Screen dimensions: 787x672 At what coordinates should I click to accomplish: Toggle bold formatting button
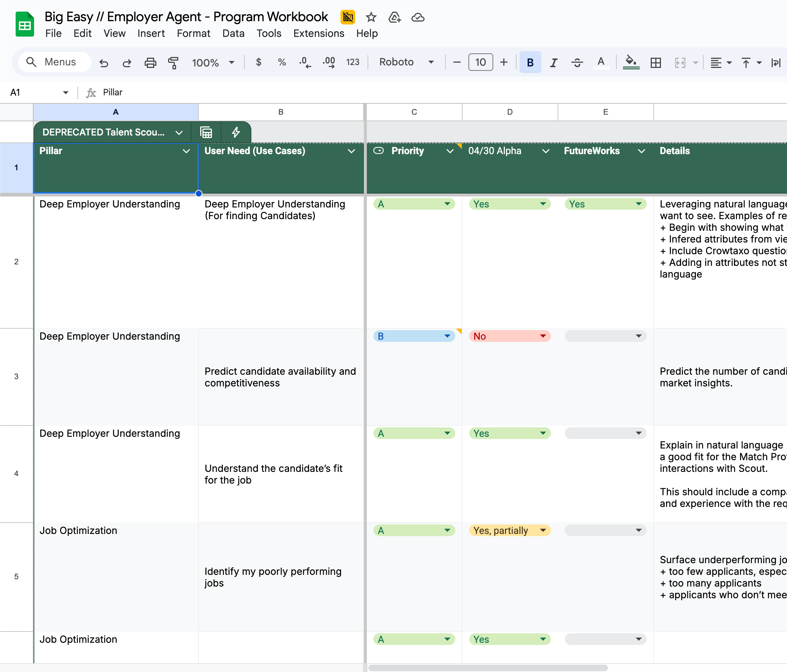point(530,62)
